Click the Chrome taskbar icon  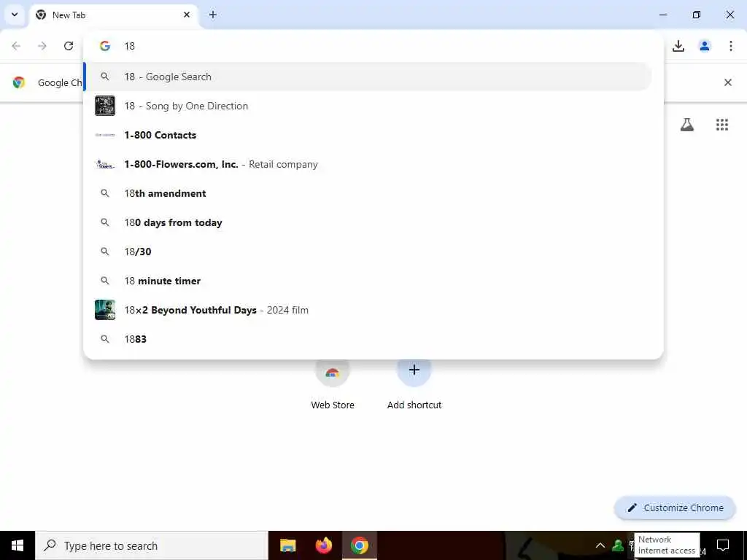pyautogui.click(x=360, y=545)
